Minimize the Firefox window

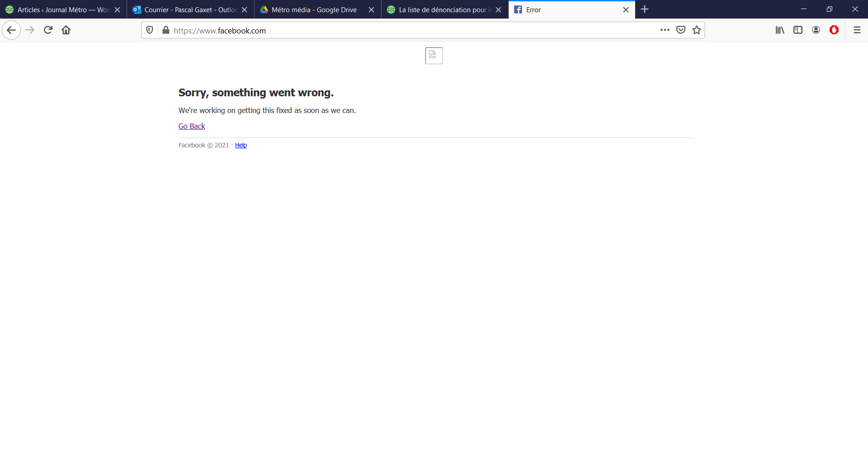click(804, 9)
